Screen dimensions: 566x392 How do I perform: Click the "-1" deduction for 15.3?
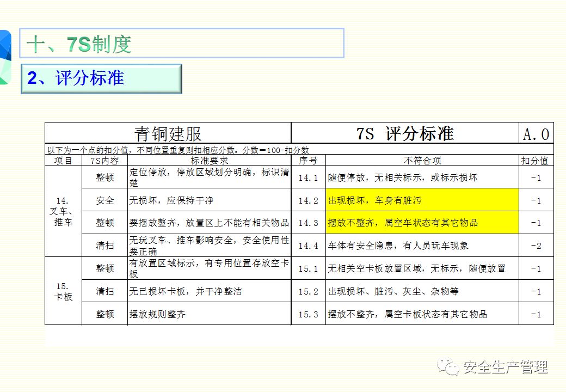(536, 314)
